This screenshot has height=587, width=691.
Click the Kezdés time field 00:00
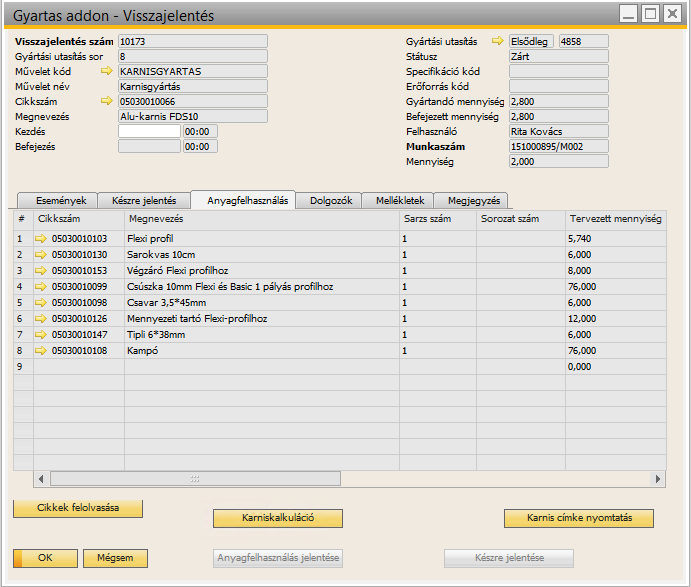[201, 131]
